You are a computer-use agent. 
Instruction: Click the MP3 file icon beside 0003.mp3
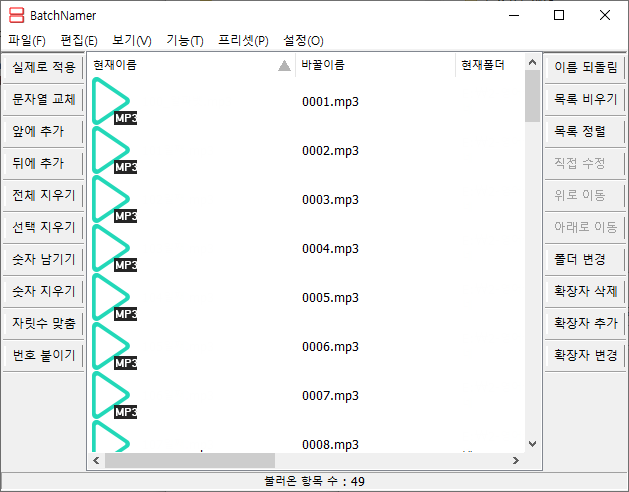coord(114,199)
